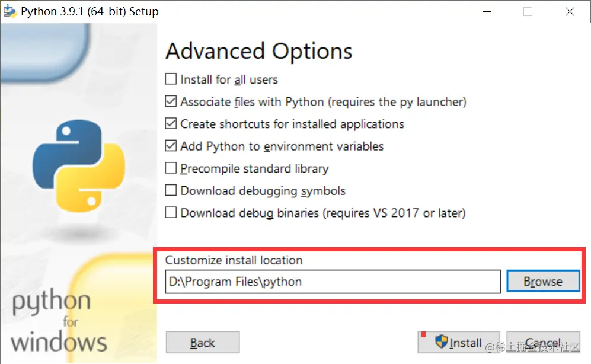591x364 pixels.
Task: Disable 'Add Python to environment variables'
Action: [x=171, y=146]
